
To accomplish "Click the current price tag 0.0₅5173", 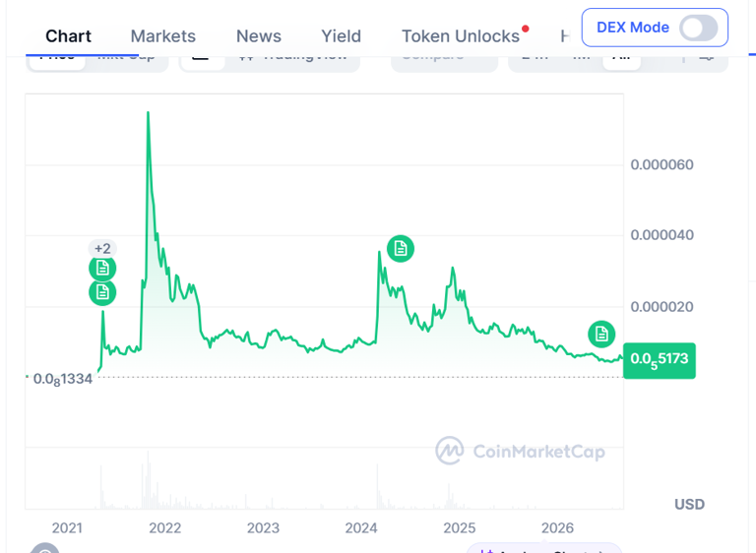I will [x=660, y=360].
